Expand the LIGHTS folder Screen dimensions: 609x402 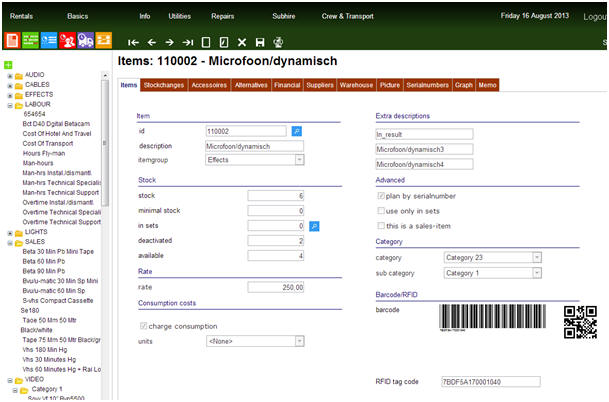pos(10,233)
